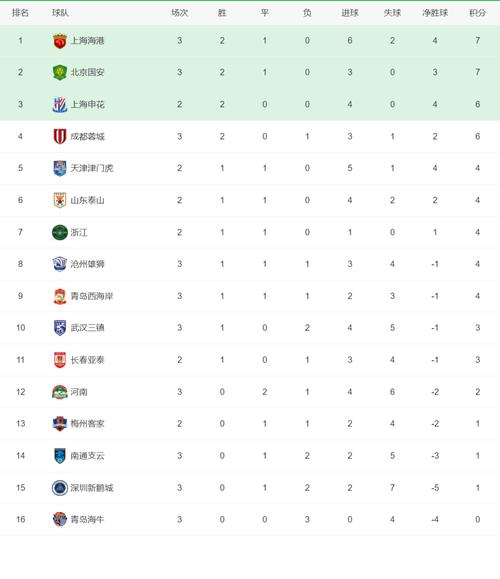
Task: Click the 成都蓉城 red striped logo
Action: pos(59,136)
